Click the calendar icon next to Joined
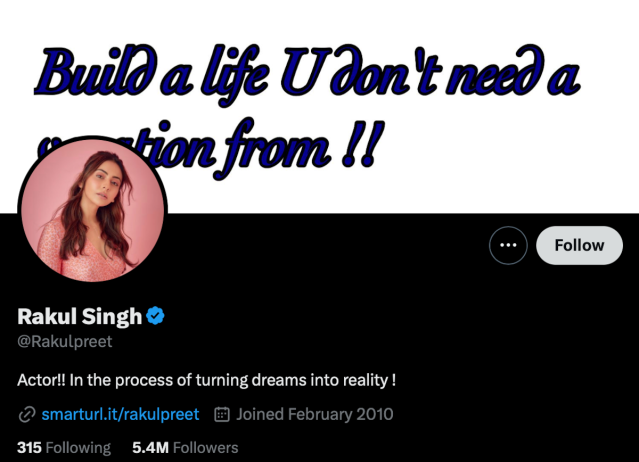Viewport: 639px width, 462px height. pyautogui.click(x=222, y=414)
